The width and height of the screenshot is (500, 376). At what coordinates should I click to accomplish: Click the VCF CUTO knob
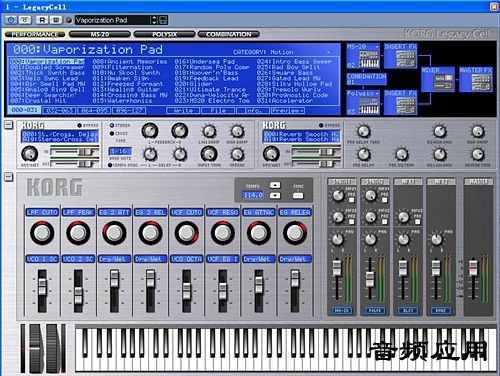pos(186,233)
